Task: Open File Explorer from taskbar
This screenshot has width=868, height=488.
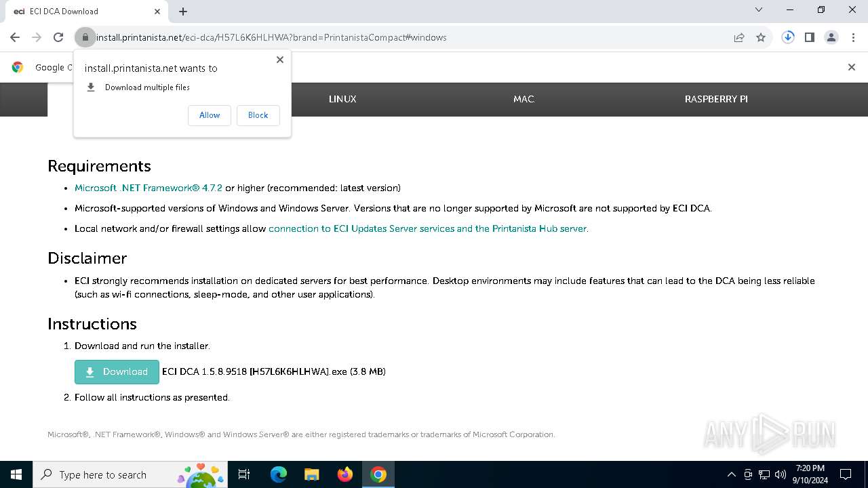Action: tap(311, 474)
